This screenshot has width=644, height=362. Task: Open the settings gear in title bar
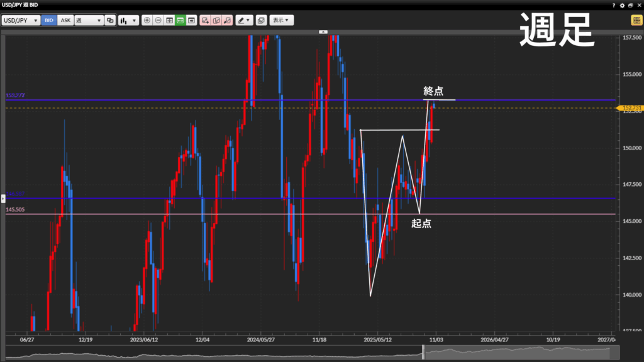pyautogui.click(x=622, y=5)
